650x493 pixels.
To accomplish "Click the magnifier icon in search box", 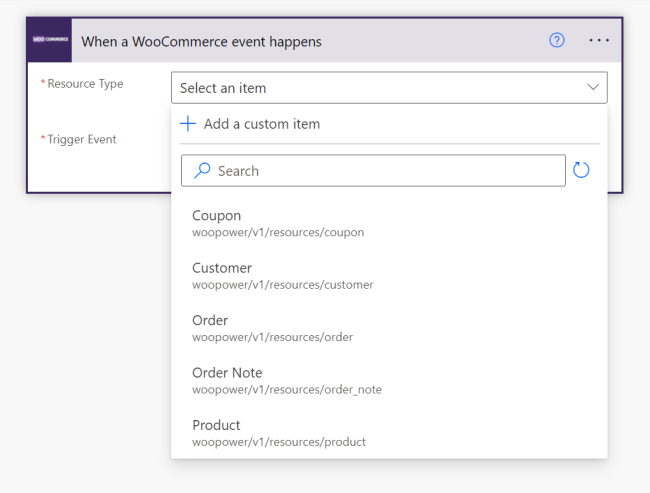I will pos(202,171).
